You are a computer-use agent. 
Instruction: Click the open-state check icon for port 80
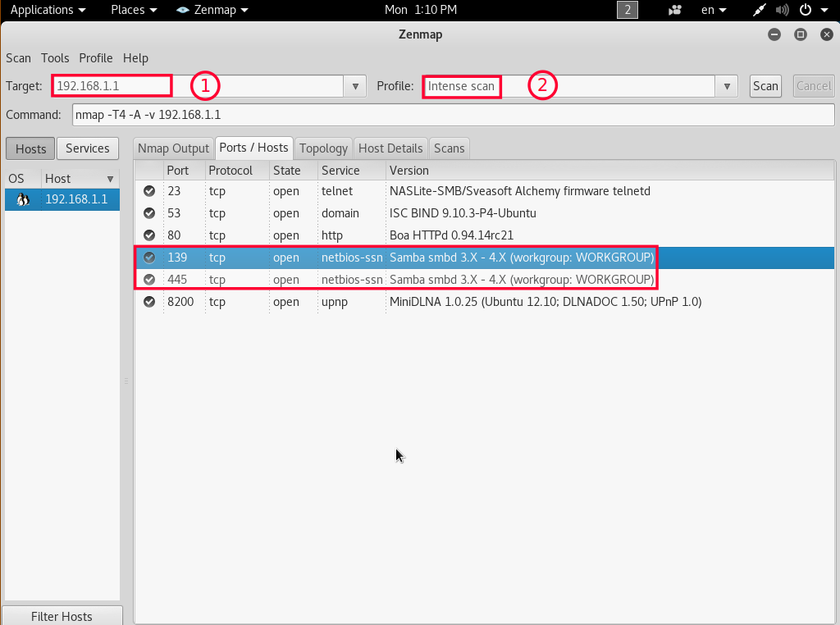coord(149,235)
